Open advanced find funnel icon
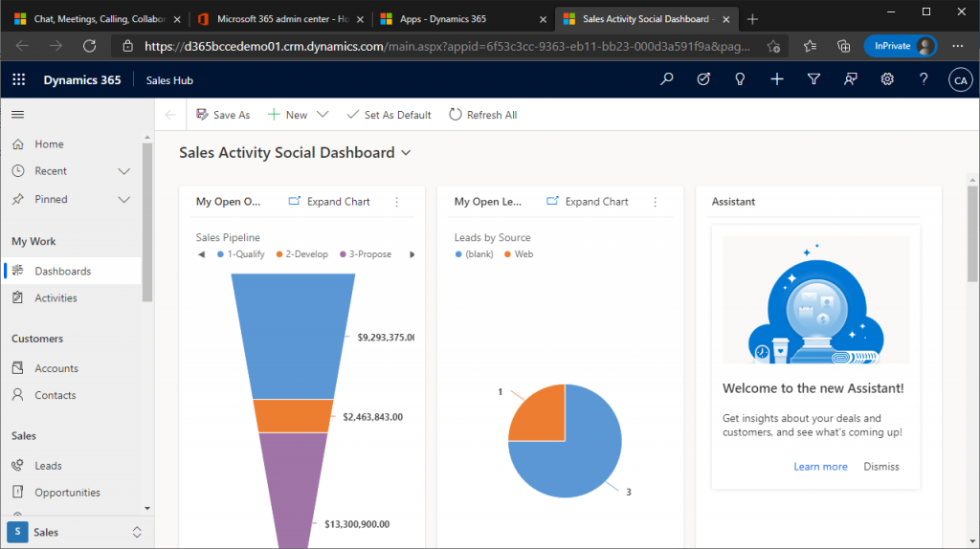The width and height of the screenshot is (980, 549). [813, 79]
